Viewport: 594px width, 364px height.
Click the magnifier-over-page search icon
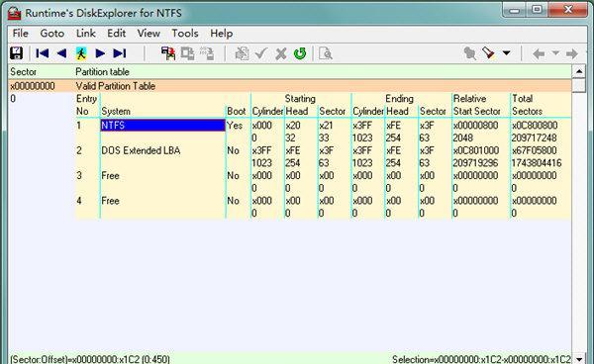tap(326, 53)
